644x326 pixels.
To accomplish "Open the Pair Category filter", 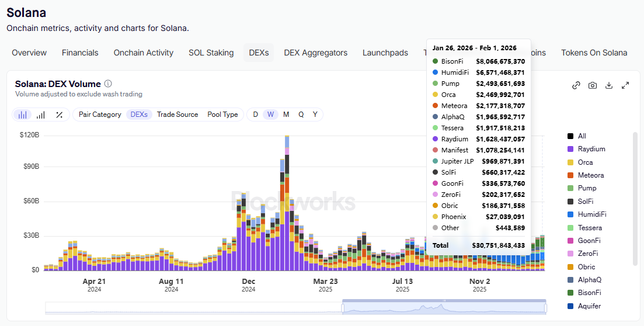I will [x=100, y=115].
